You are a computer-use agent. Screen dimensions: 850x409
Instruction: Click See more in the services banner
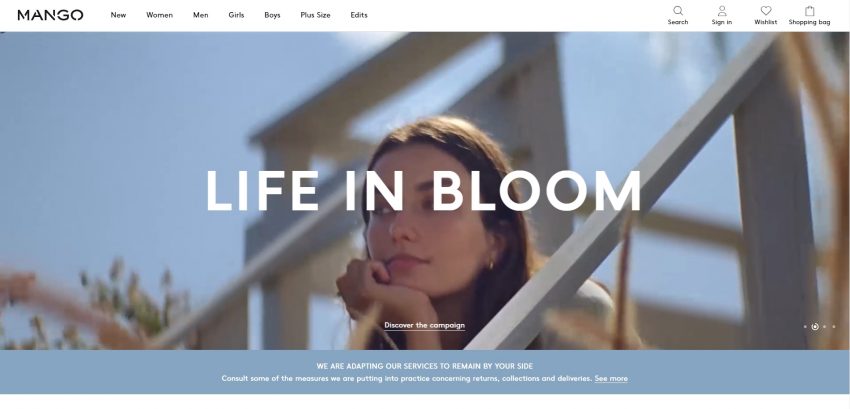pyautogui.click(x=611, y=379)
